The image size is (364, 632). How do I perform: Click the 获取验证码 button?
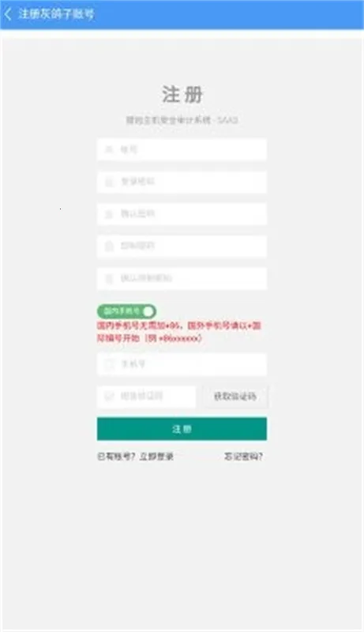point(235,397)
